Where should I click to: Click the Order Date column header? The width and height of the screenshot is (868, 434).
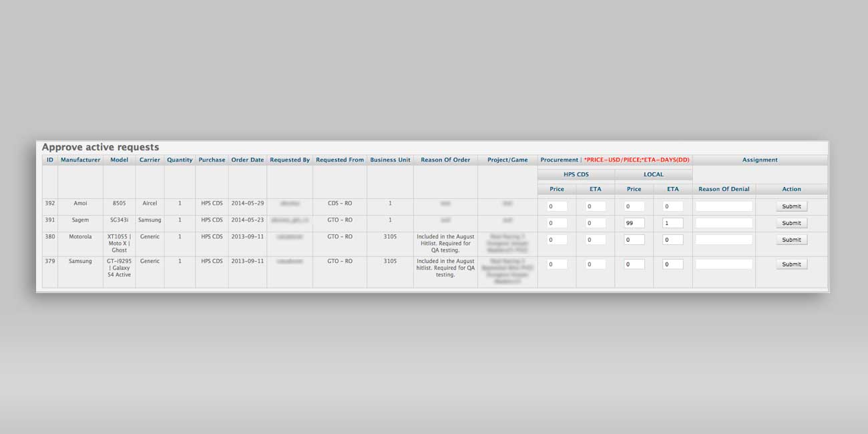coord(247,160)
